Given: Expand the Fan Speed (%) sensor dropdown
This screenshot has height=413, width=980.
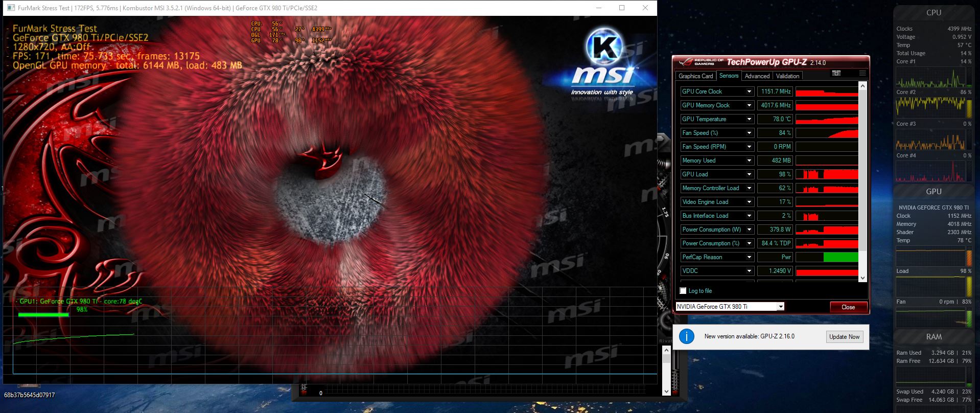Looking at the screenshot, I should [x=749, y=133].
